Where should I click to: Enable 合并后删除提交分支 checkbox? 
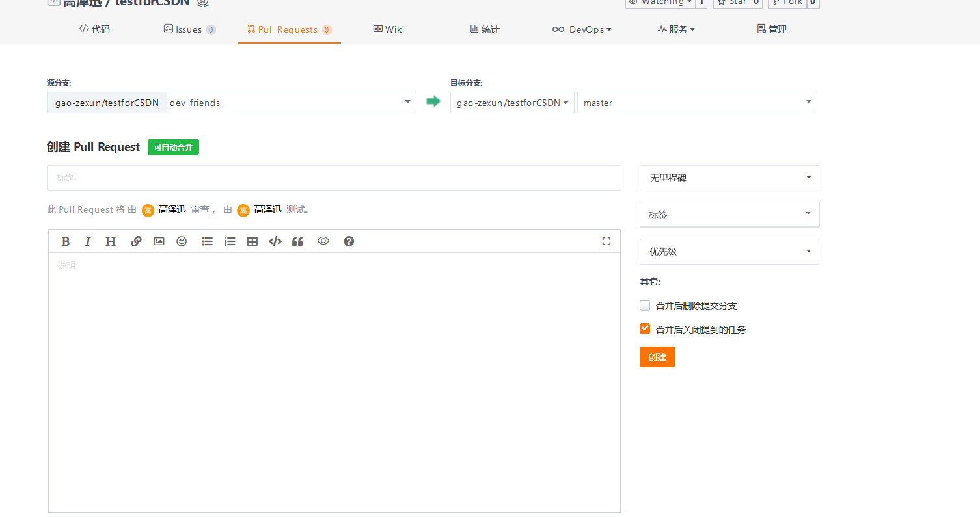(645, 305)
